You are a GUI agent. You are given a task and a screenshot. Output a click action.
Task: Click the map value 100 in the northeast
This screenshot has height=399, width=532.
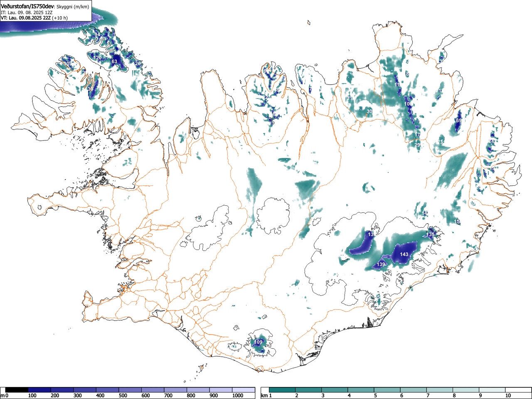409,104
